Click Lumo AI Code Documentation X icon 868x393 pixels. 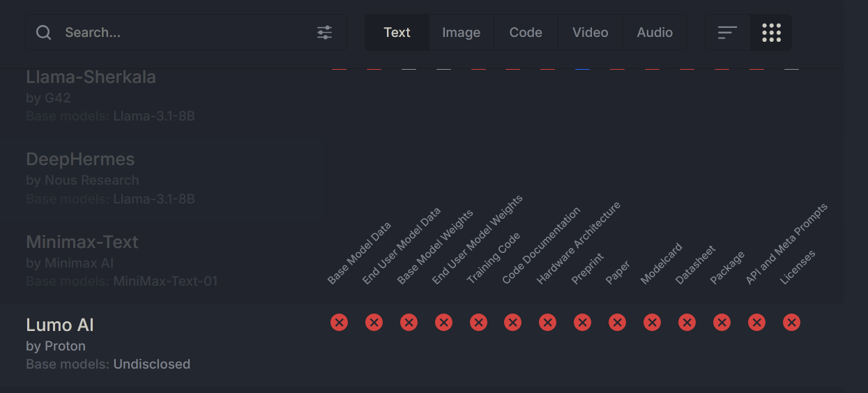pyautogui.click(x=513, y=322)
